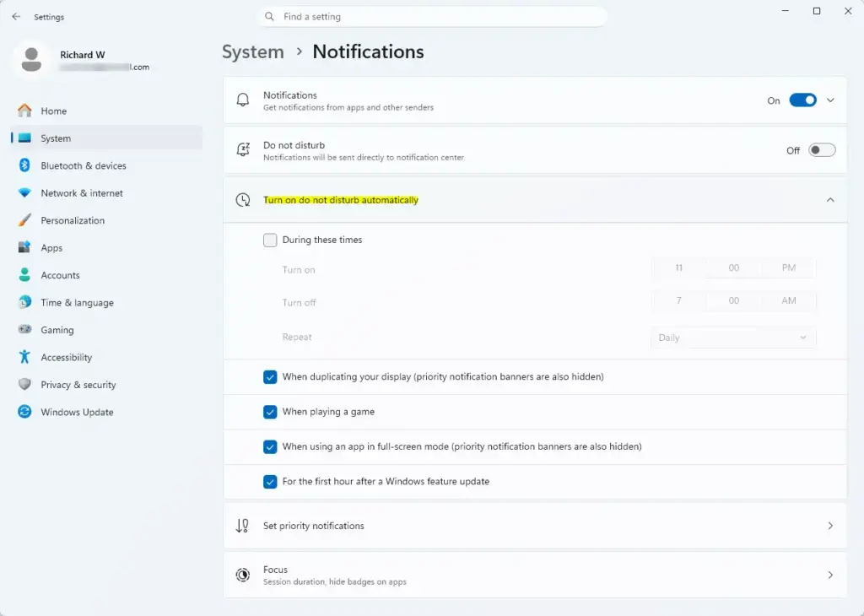Click the Network & internet wifi icon

click(x=24, y=193)
